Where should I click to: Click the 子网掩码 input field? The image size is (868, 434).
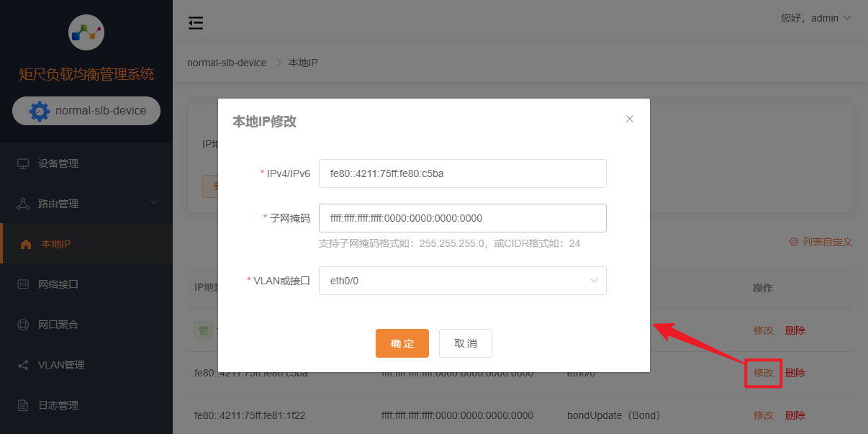462,218
